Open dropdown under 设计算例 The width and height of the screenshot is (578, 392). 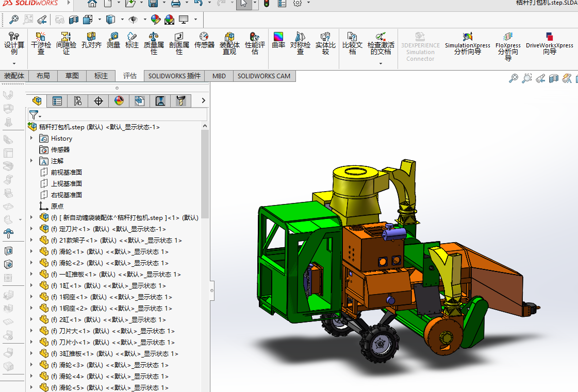tap(14, 64)
